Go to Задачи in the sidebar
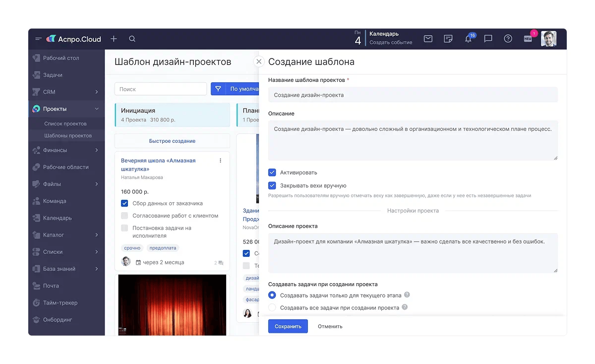 pyautogui.click(x=53, y=75)
